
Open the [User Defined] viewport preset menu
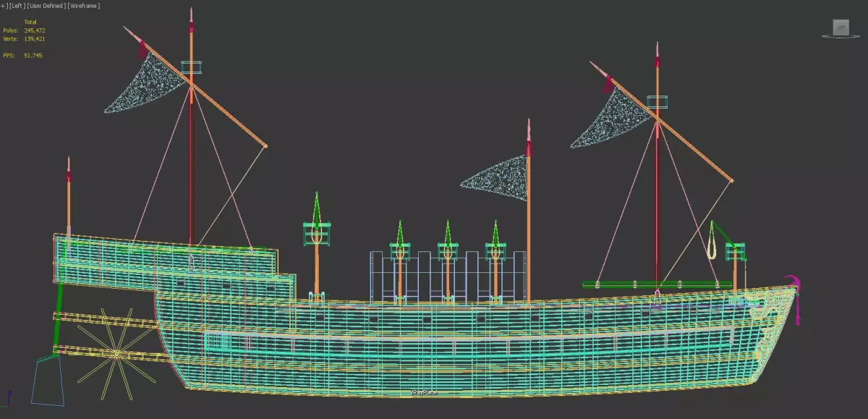46,6
